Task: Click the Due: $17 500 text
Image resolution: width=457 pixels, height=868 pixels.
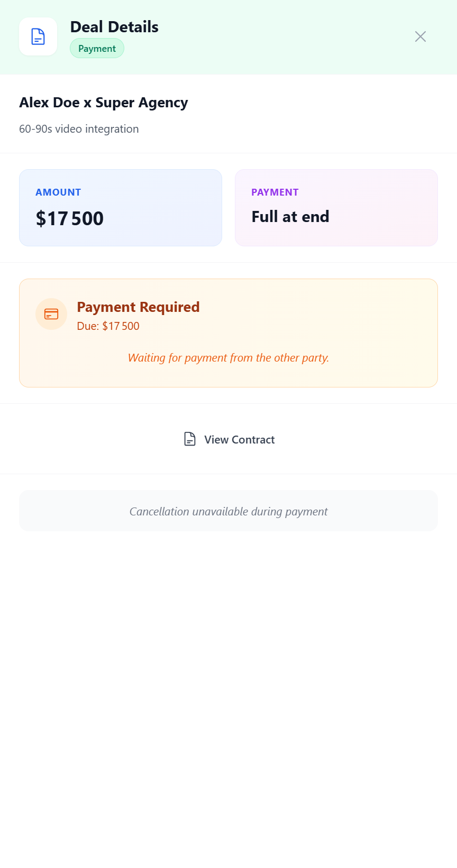Action: pyautogui.click(x=108, y=326)
